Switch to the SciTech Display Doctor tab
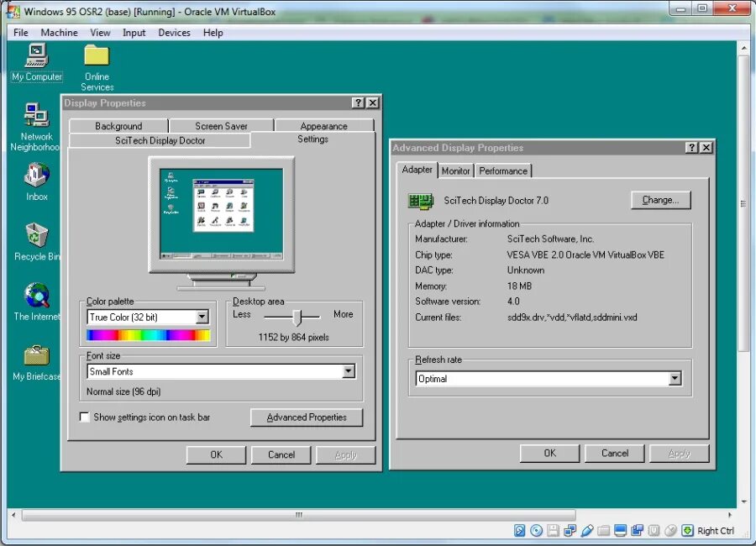 click(160, 140)
